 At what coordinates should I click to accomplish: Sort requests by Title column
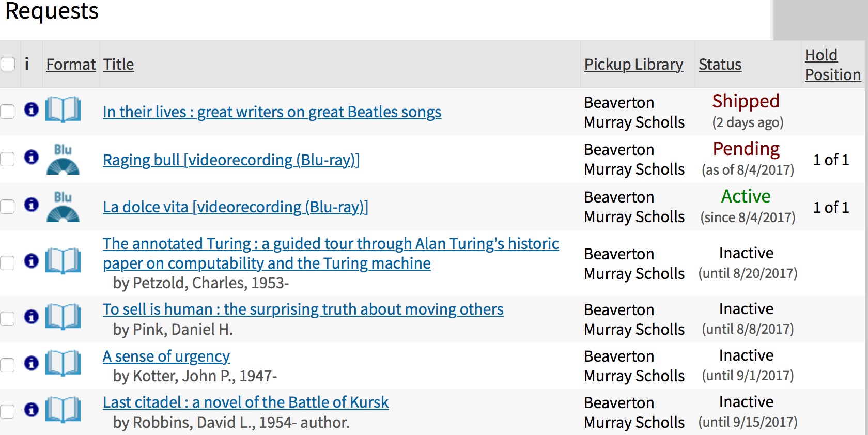point(118,64)
